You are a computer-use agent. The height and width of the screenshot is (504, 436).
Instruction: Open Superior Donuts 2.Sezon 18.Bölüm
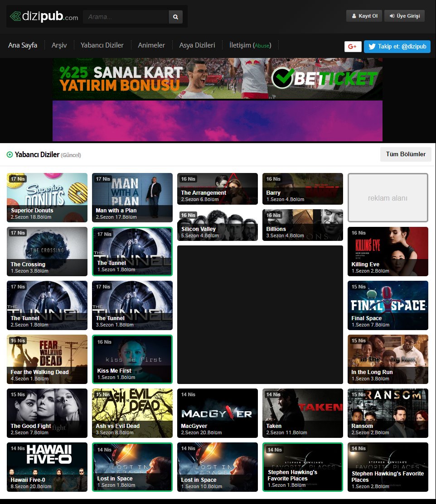47,197
